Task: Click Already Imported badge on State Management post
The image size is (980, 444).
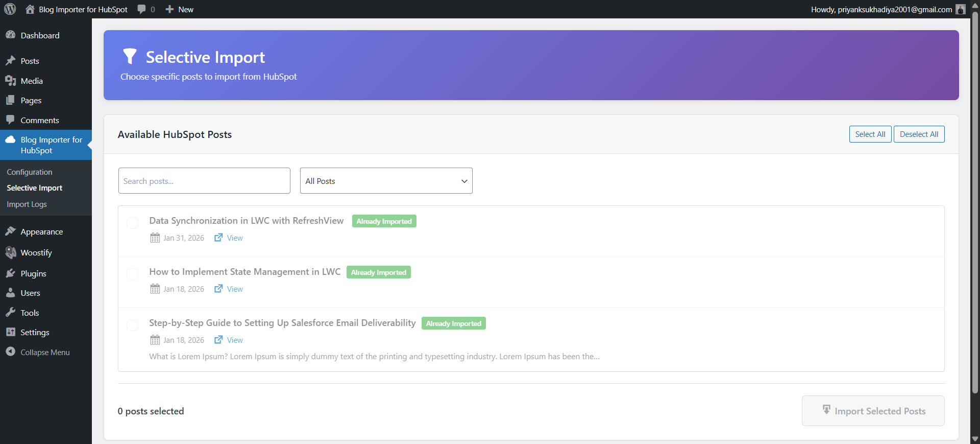Action: 379,272
